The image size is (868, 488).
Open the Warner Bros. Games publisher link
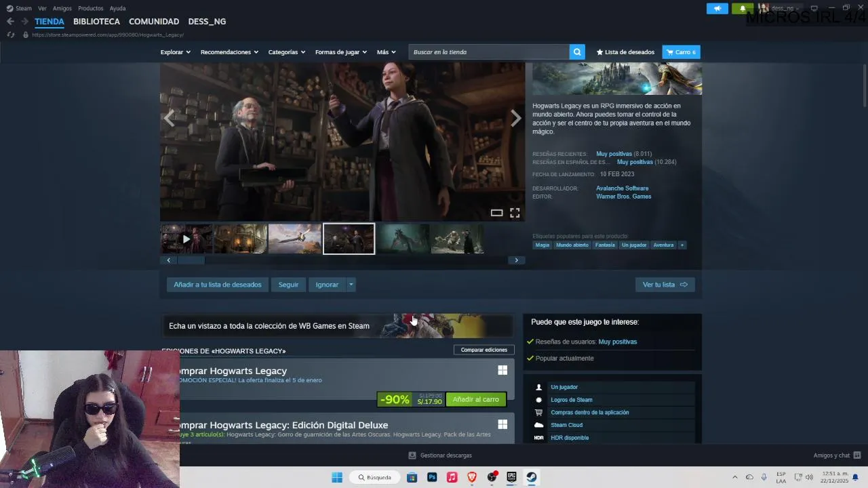click(623, 197)
